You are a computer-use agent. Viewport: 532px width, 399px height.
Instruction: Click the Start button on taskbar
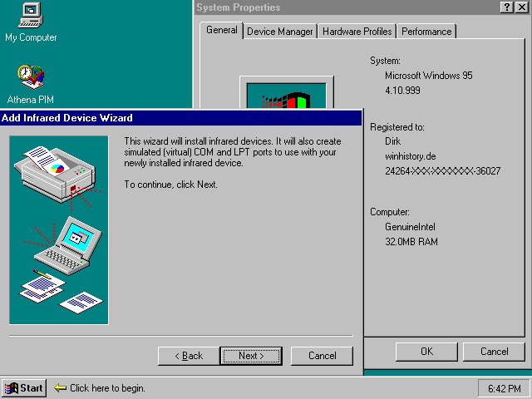24,388
